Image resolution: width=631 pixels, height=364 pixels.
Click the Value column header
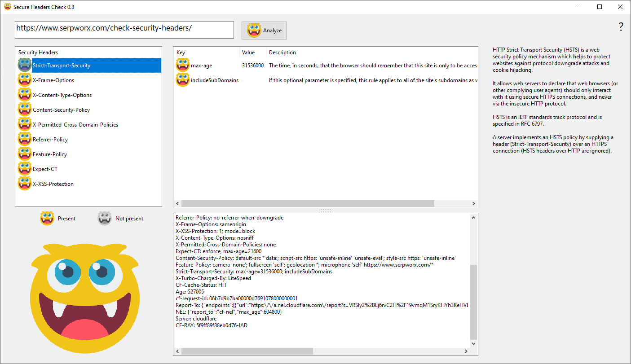tap(252, 53)
